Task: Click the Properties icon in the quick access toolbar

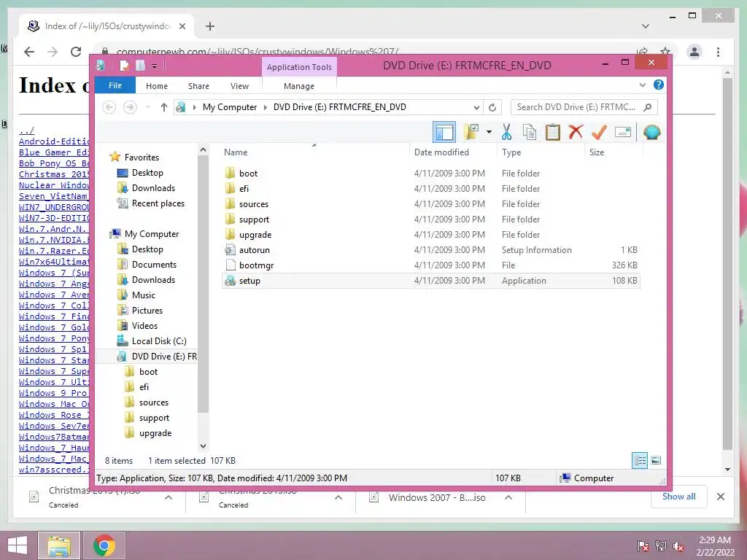Action: (x=124, y=66)
